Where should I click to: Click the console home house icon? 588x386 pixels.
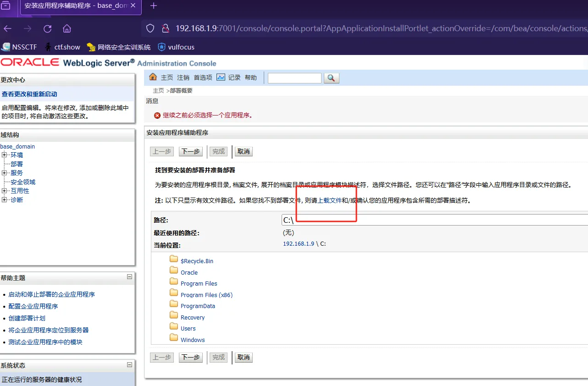click(153, 77)
